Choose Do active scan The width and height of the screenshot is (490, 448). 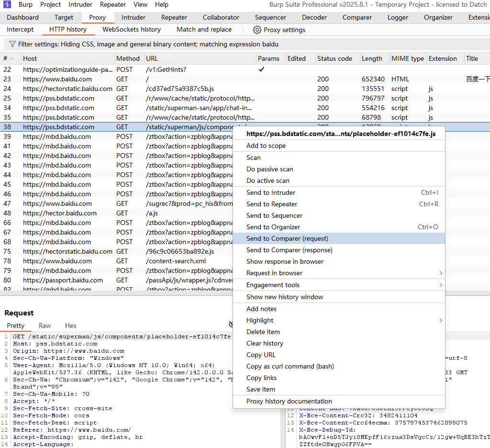pos(339,181)
